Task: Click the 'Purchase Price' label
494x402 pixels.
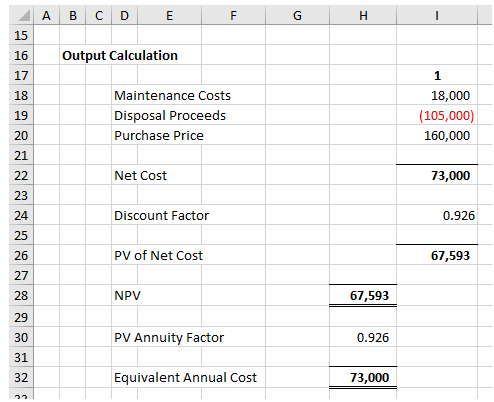Action: pyautogui.click(x=159, y=135)
